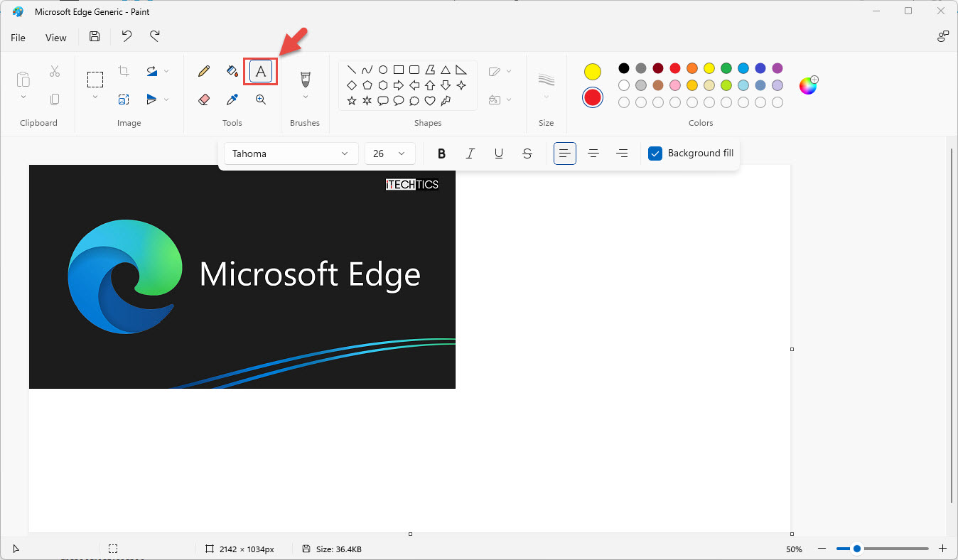Set text alignment to left
The image size is (958, 560).
[x=565, y=154]
